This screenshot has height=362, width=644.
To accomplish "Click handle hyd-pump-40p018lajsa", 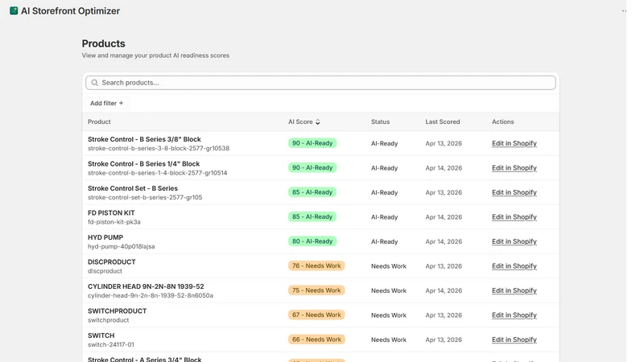I will tap(122, 246).
